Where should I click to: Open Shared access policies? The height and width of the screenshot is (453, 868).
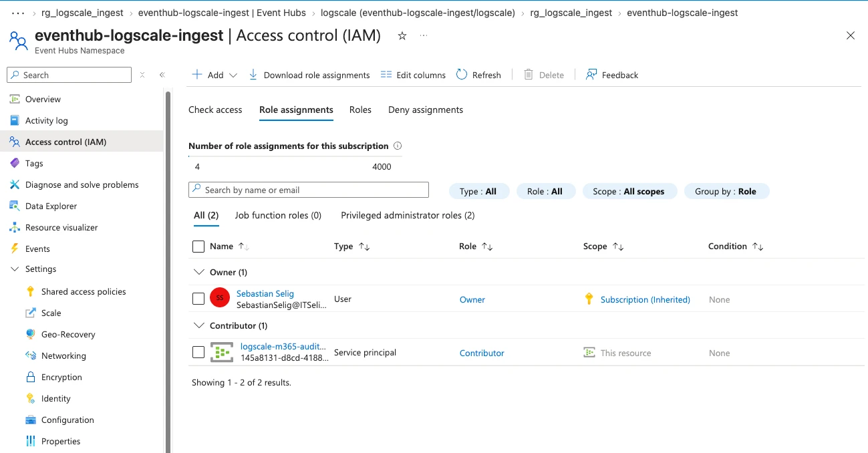click(x=84, y=291)
